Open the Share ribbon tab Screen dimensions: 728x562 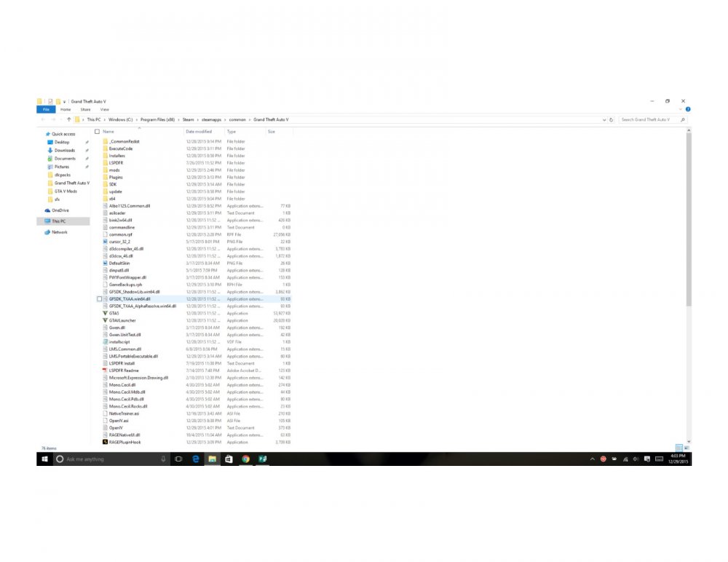[x=85, y=110]
